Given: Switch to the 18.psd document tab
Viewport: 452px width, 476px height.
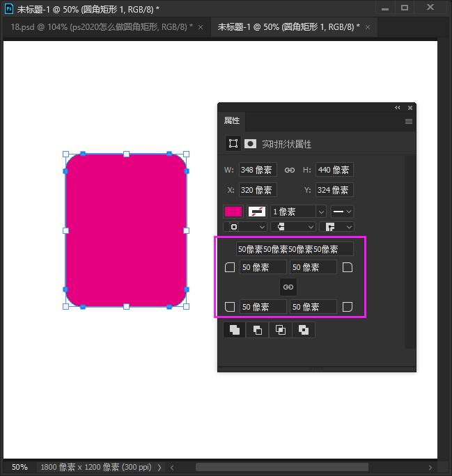Looking at the screenshot, I should (102, 27).
